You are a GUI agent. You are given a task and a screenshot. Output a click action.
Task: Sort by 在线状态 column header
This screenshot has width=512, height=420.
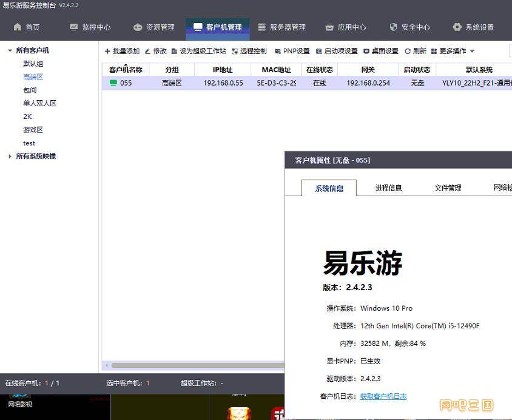pos(319,70)
